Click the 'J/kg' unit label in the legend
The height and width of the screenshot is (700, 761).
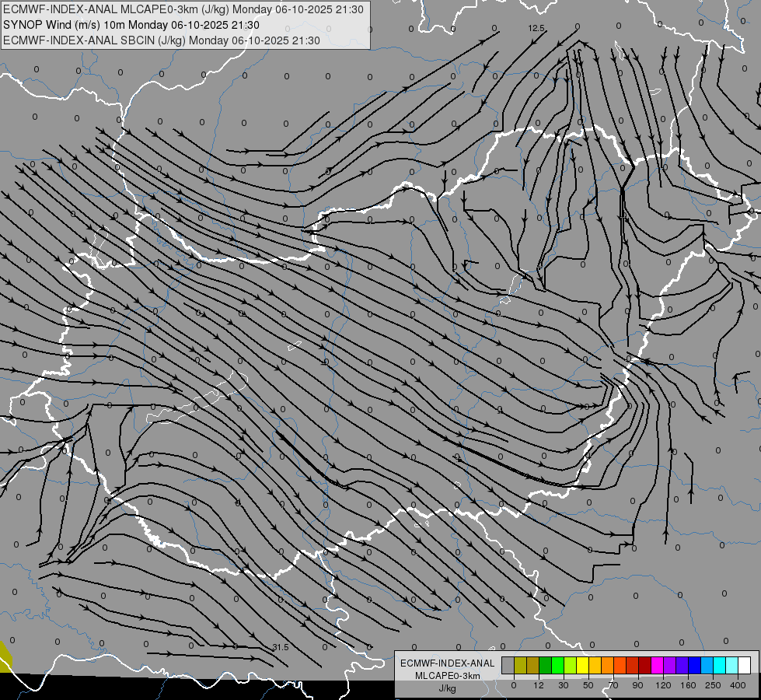click(448, 688)
